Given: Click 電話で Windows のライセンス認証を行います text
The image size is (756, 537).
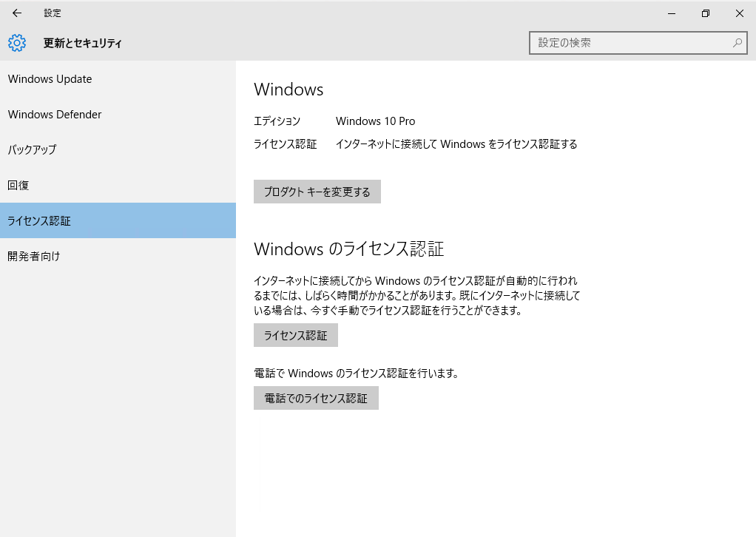Looking at the screenshot, I should coord(357,373).
